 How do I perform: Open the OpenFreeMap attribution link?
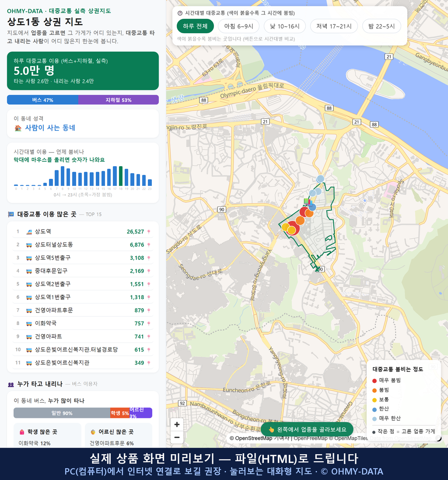311,438
